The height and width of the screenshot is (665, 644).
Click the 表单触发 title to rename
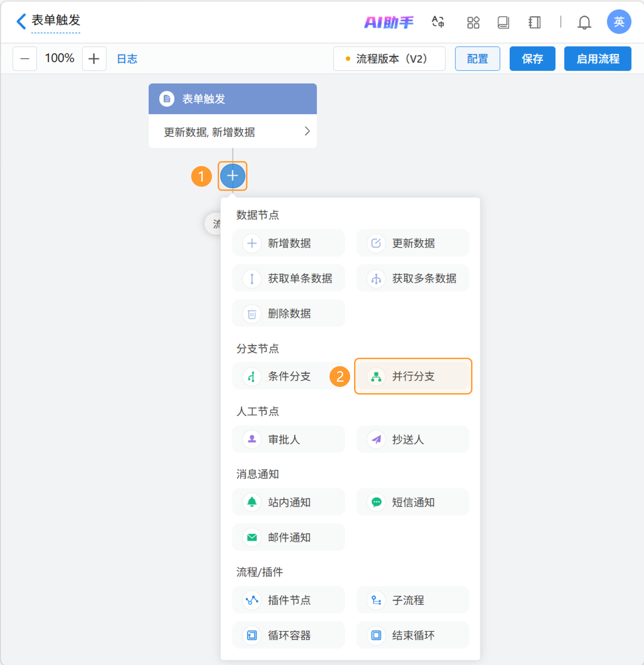[x=56, y=20]
